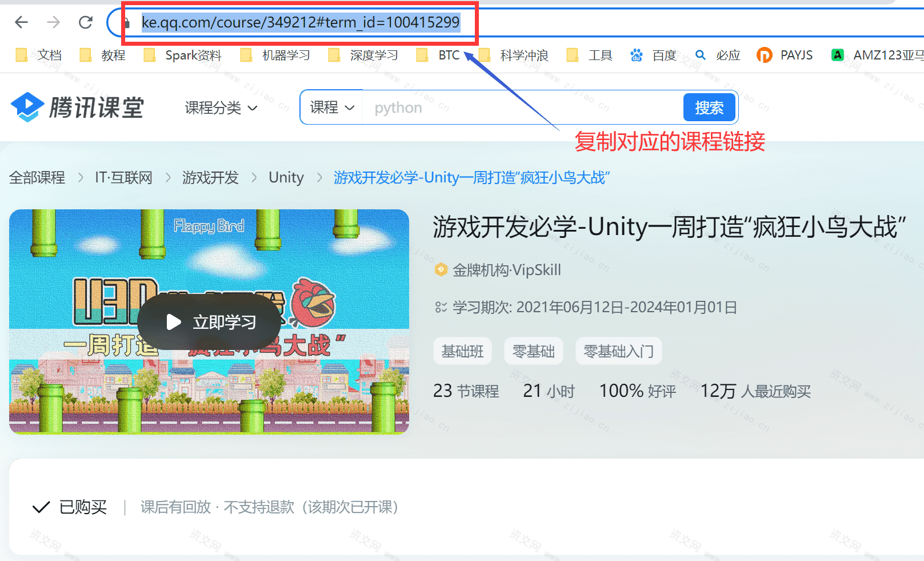The height and width of the screenshot is (561, 924).
Task: Go to 全部课程 breadcrumb
Action: coord(37,177)
